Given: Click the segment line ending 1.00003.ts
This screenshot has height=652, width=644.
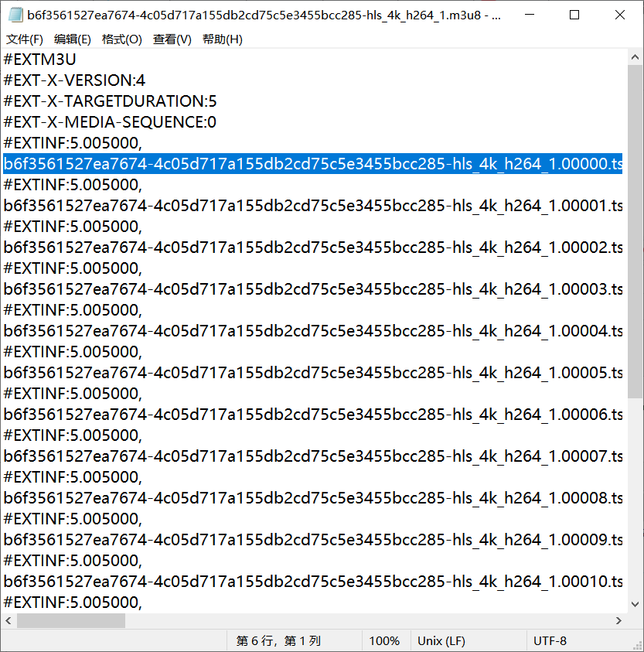Looking at the screenshot, I should point(312,289).
